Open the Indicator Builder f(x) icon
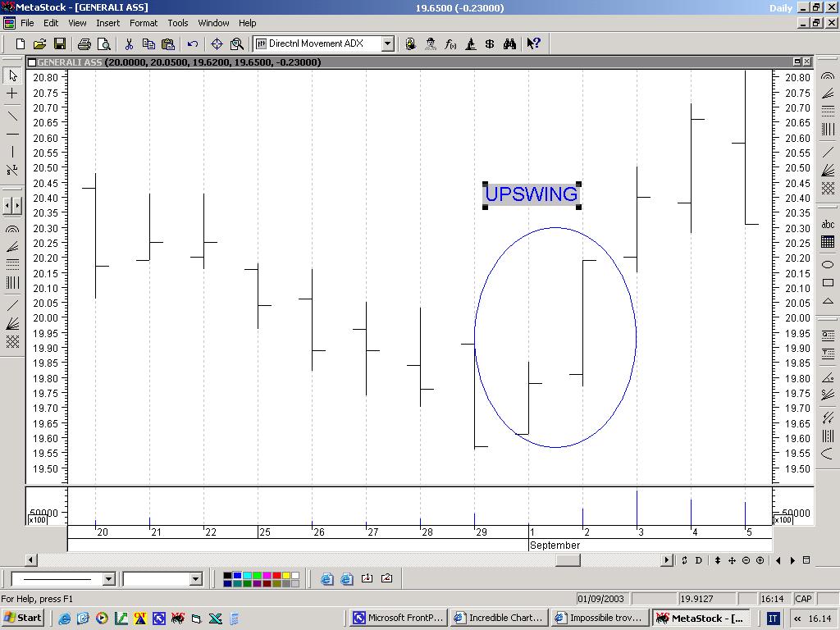 click(x=450, y=44)
